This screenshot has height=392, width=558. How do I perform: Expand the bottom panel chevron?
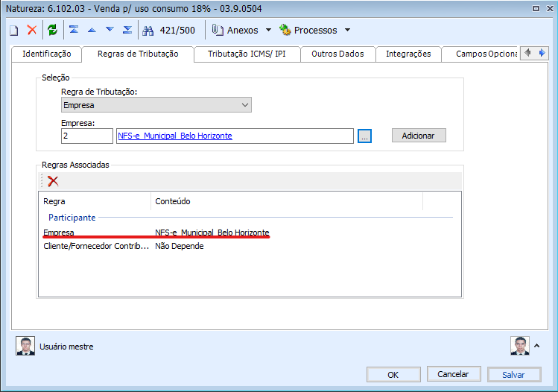(x=537, y=346)
